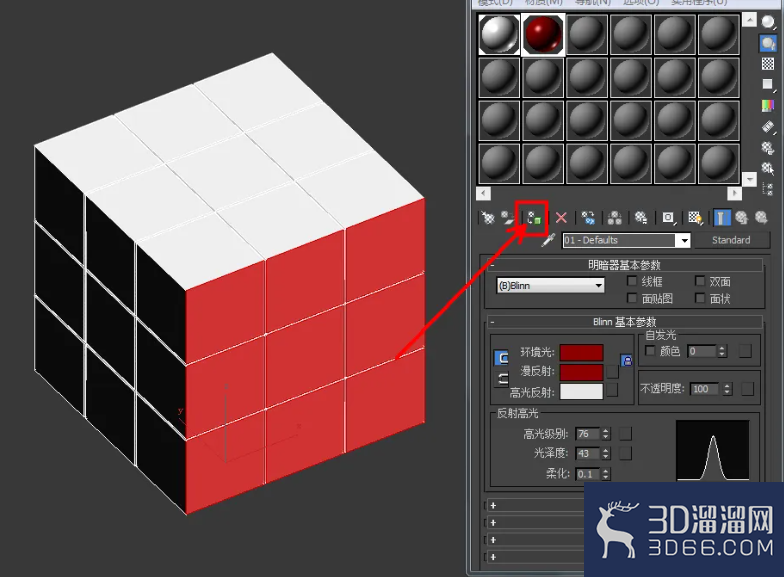Open the Material ID Channel flyout
Screen dimensions: 784x577
pyautogui.click(x=668, y=218)
